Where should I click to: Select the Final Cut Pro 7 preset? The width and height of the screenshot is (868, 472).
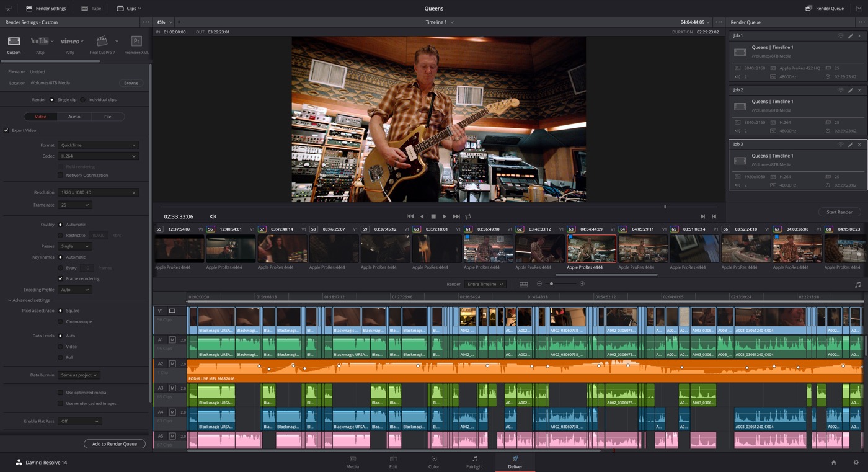tap(102, 42)
